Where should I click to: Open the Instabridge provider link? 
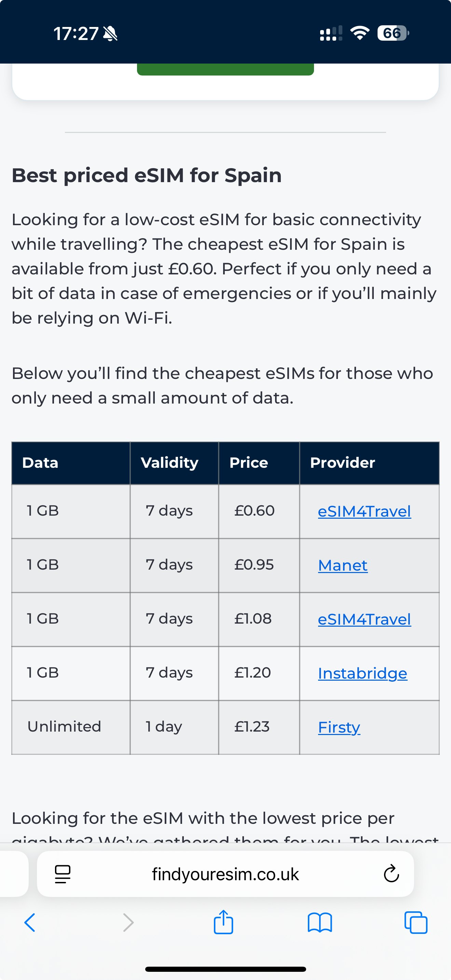[363, 673]
